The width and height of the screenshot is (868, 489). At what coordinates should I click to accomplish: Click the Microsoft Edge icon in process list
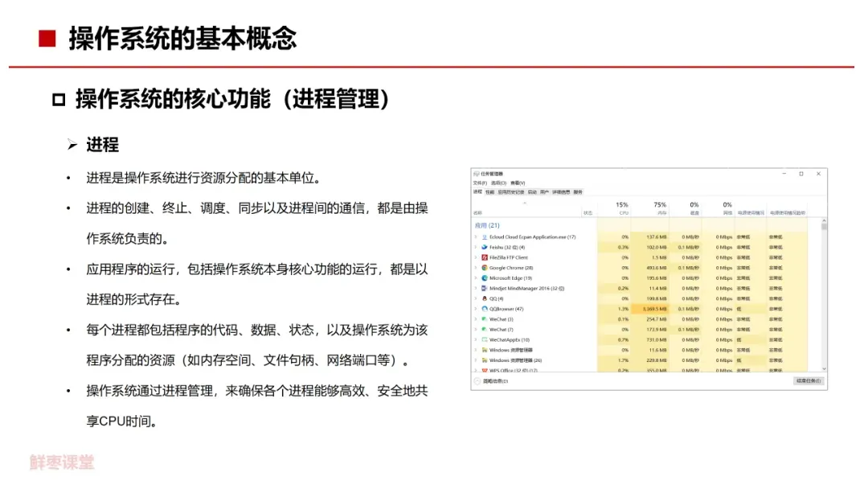pos(485,278)
